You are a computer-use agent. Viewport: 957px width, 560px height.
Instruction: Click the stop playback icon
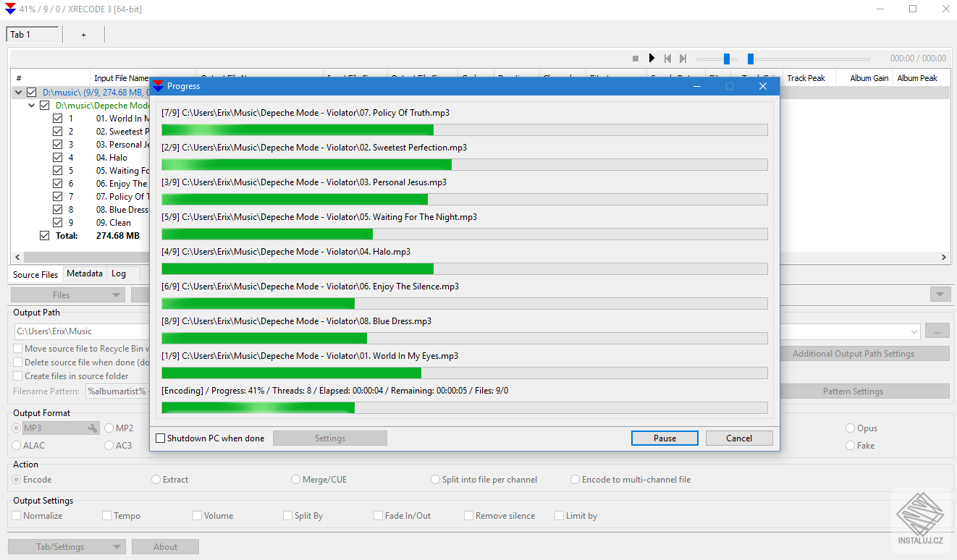pos(636,59)
